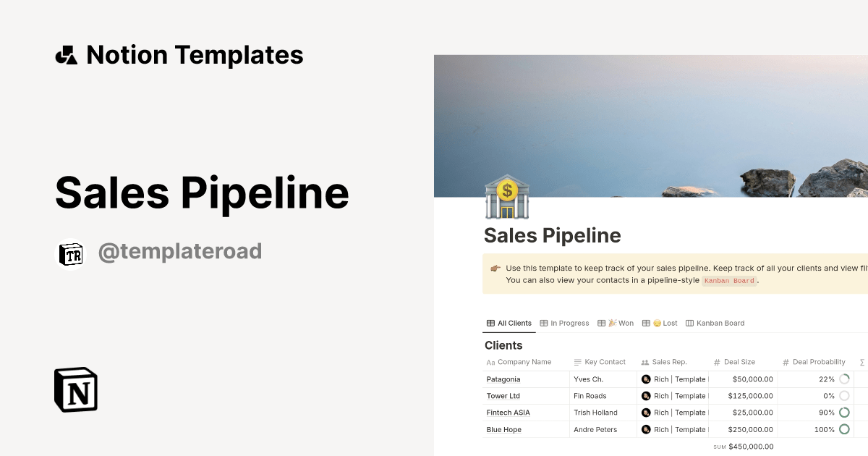Open the Blue Hope company row

(x=504, y=430)
